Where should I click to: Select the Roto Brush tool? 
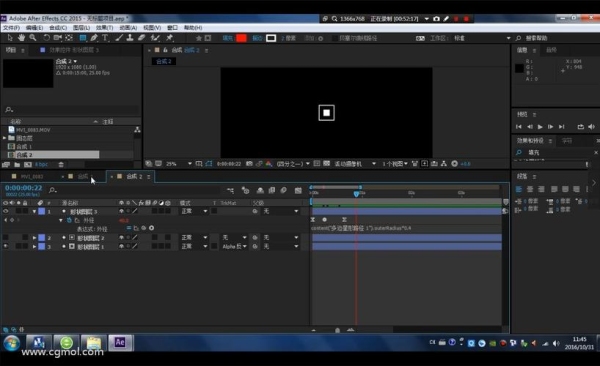tap(155, 38)
